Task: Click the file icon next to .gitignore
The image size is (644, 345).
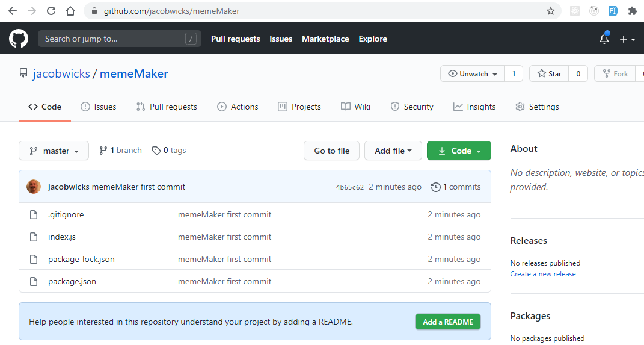Action: click(x=34, y=215)
